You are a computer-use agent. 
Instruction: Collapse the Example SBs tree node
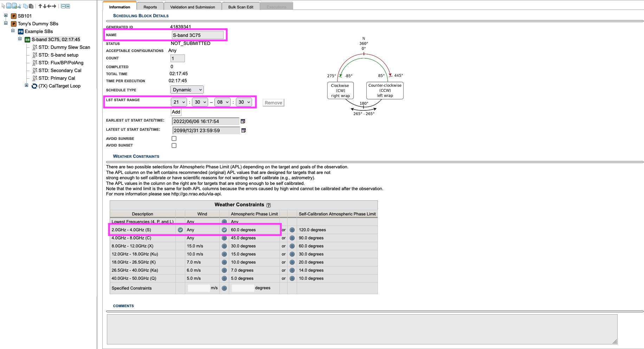click(x=13, y=31)
